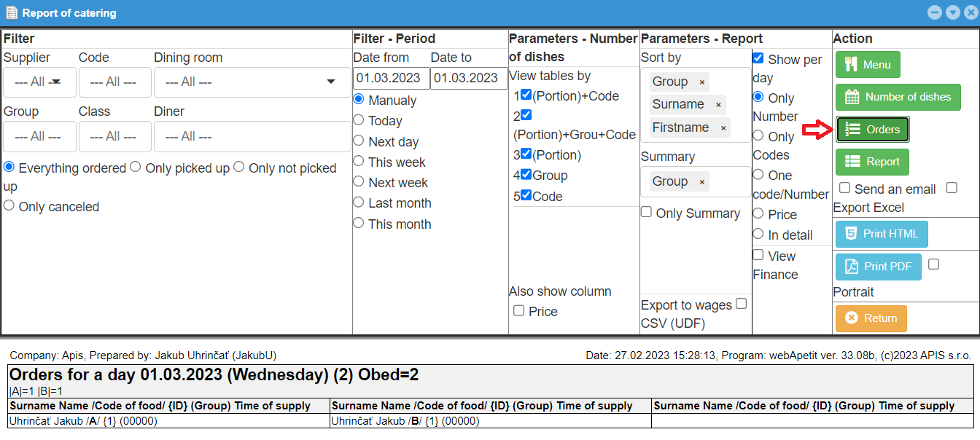
Task: Enable Send an email checkbox
Action: pyautogui.click(x=844, y=188)
